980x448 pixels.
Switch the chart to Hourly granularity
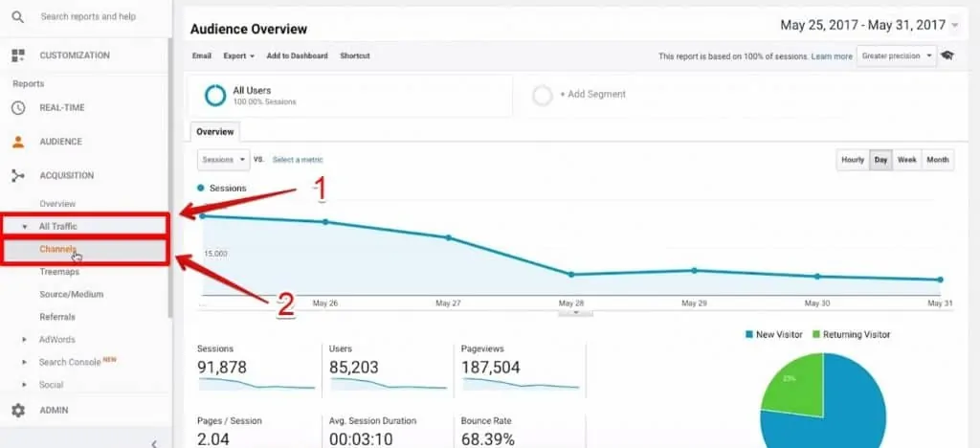tap(852, 160)
